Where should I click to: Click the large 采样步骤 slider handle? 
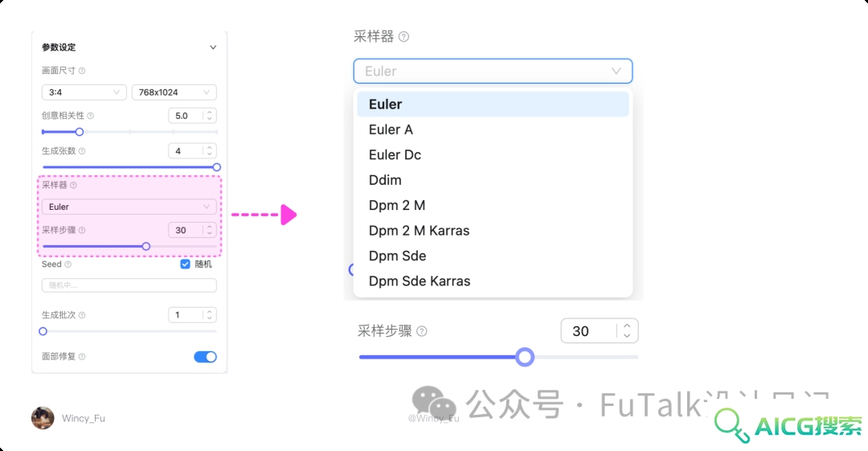[x=525, y=357]
